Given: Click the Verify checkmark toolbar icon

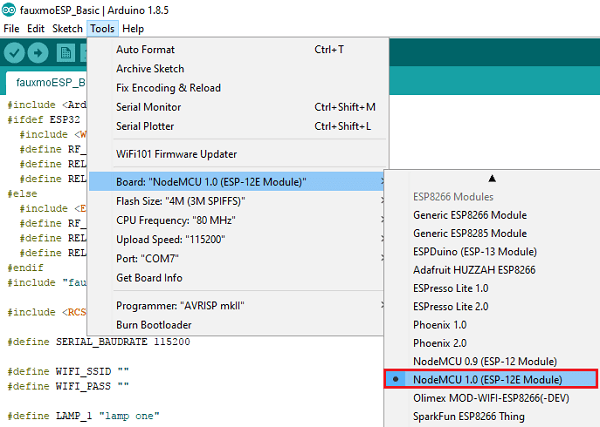Looking at the screenshot, I should [x=14, y=52].
